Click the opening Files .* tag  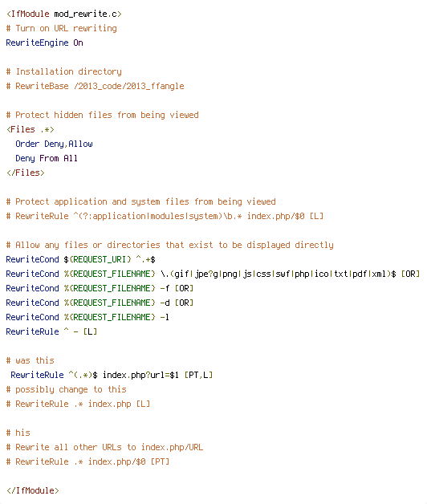31,129
